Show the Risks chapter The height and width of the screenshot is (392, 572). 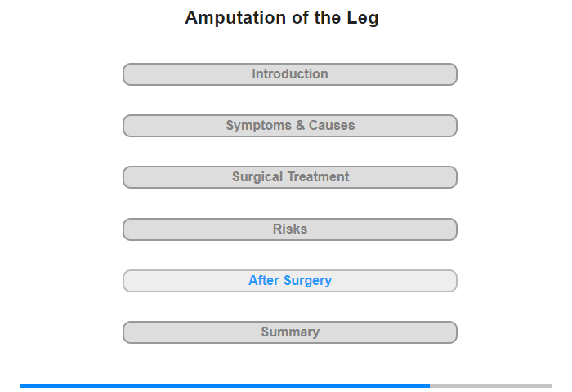[x=290, y=229]
